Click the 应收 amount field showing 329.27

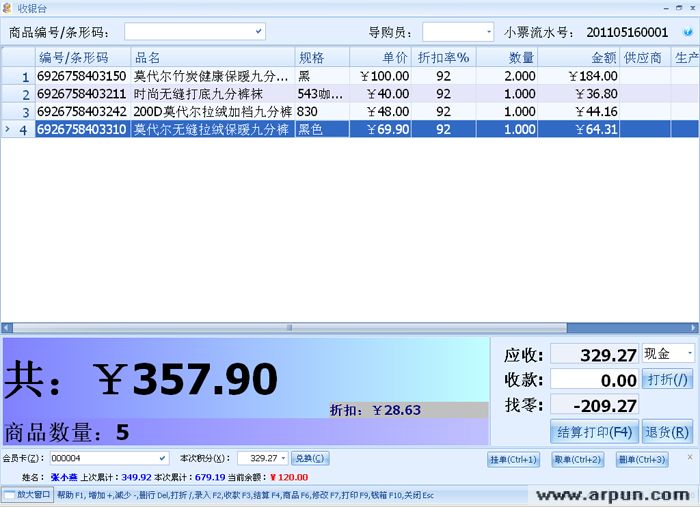(595, 354)
